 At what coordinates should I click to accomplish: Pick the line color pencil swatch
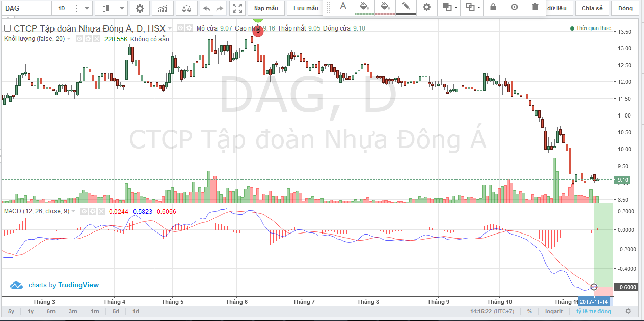coord(406,7)
